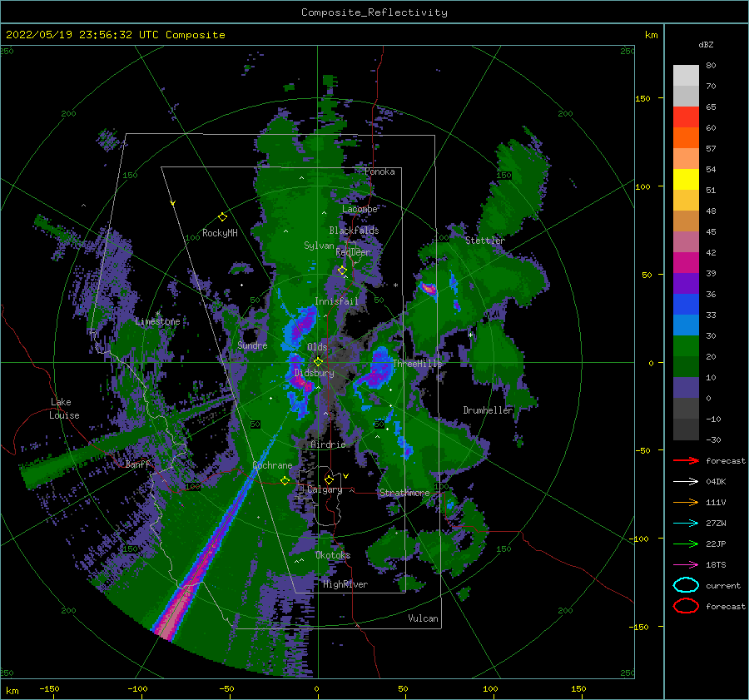Select the light gray 80 dBZ swatch
The width and height of the screenshot is (749, 700).
pyautogui.click(x=686, y=75)
